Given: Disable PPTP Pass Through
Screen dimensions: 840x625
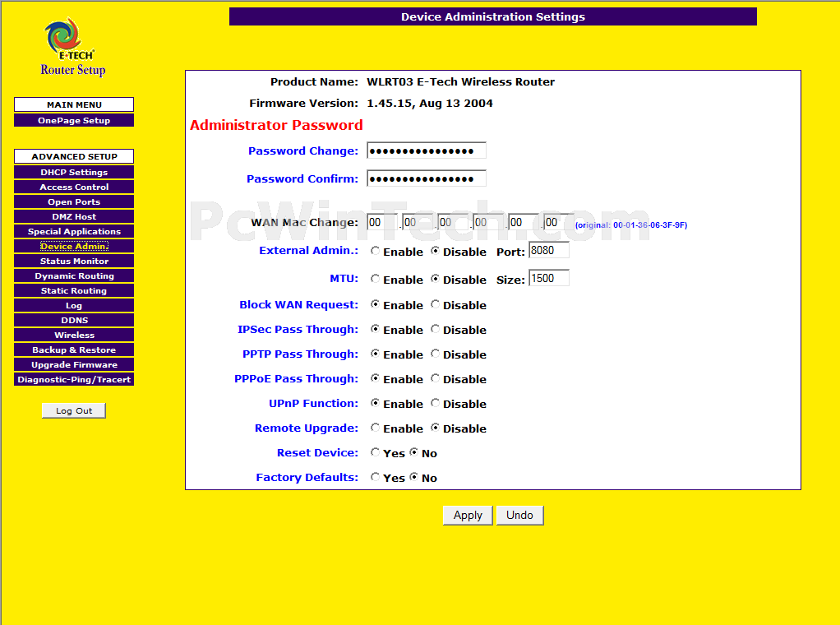Looking at the screenshot, I should (435, 354).
